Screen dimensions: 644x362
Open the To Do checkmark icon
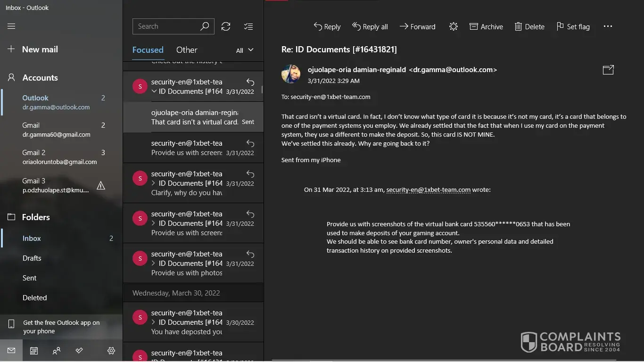79,351
